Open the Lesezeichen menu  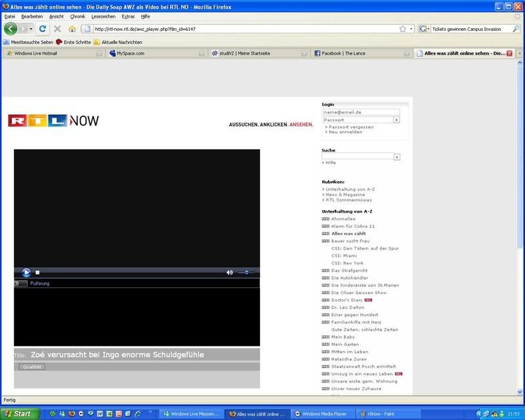[104, 16]
